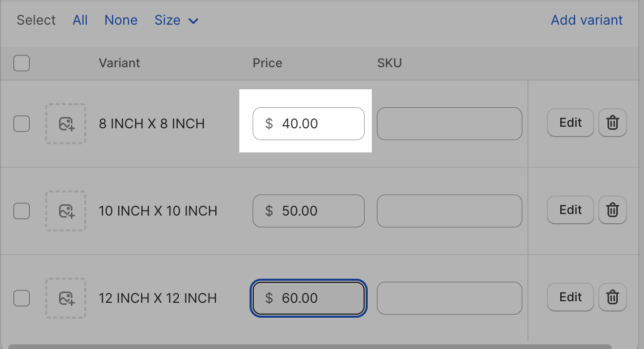
Task: Toggle the select-all checkbox in header
Action: (22, 63)
